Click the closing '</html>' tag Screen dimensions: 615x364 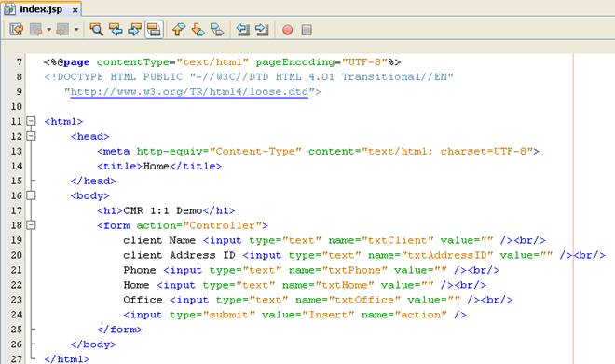[x=67, y=359]
